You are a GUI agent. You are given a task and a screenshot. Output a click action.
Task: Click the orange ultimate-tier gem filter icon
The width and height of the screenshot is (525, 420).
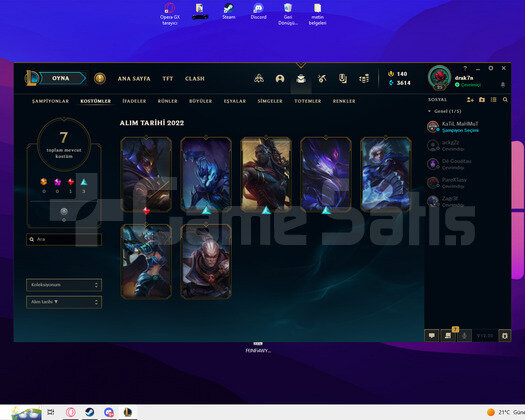tap(44, 182)
